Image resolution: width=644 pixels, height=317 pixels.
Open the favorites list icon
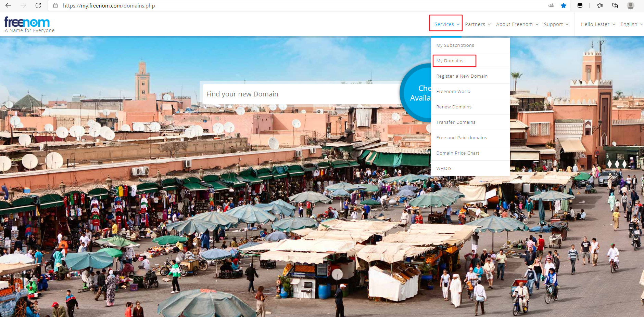[x=600, y=5]
